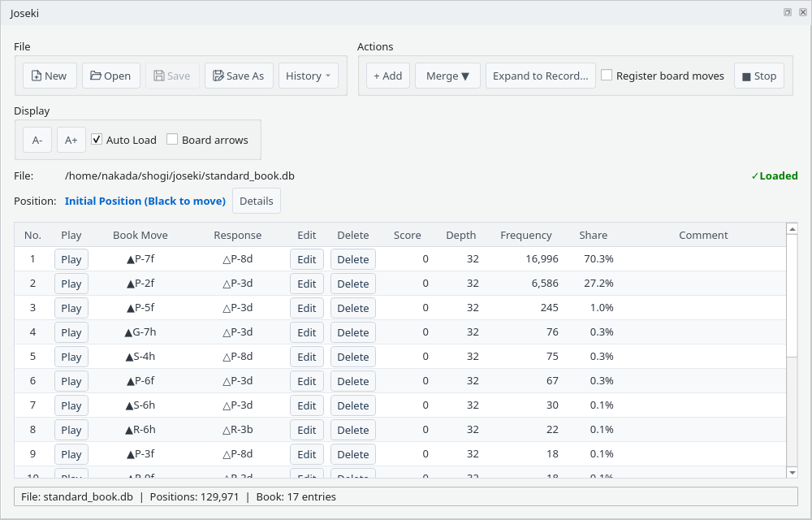This screenshot has width=812, height=520.
Task: Click the Initial Position link text
Action: coord(145,201)
